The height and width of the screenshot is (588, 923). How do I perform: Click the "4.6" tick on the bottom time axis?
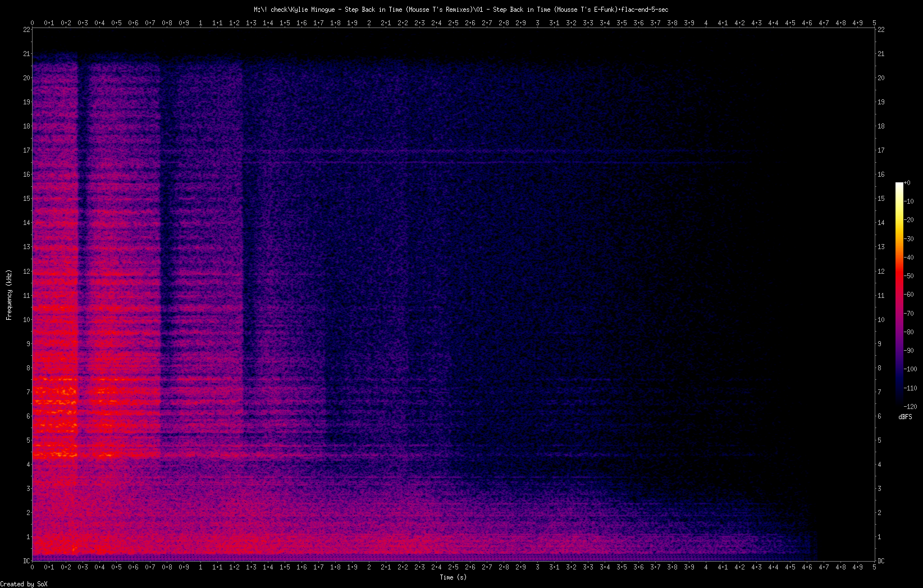point(807,567)
